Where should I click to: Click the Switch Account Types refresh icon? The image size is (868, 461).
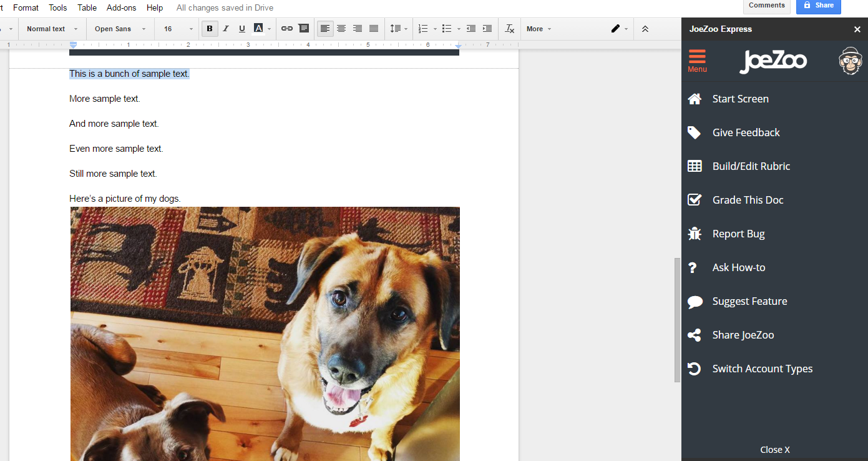695,369
